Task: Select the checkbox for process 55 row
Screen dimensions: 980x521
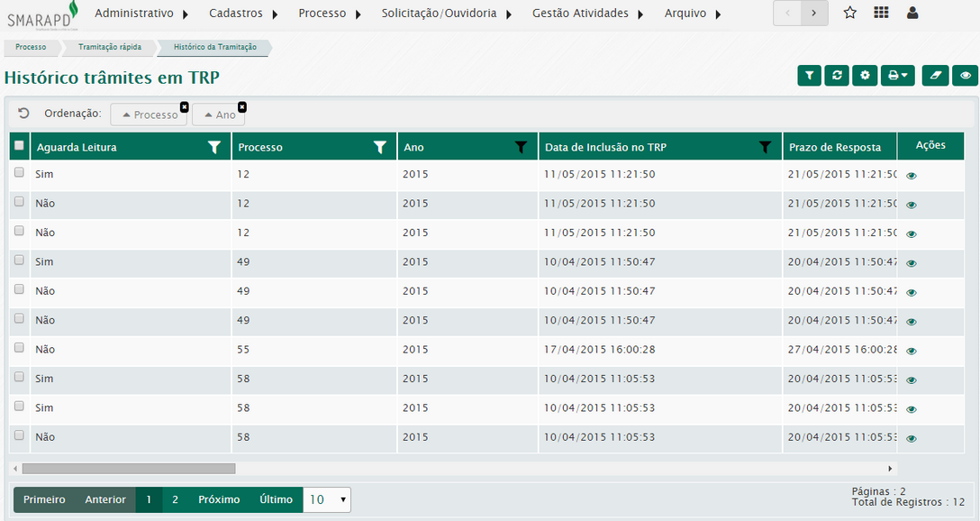Action: coord(19,348)
